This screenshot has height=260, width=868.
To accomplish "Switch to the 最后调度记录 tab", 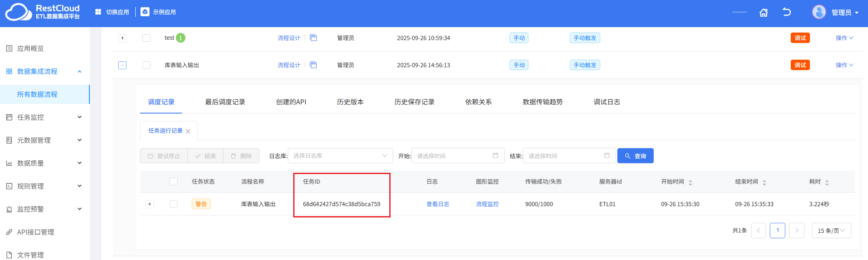I will [x=225, y=102].
